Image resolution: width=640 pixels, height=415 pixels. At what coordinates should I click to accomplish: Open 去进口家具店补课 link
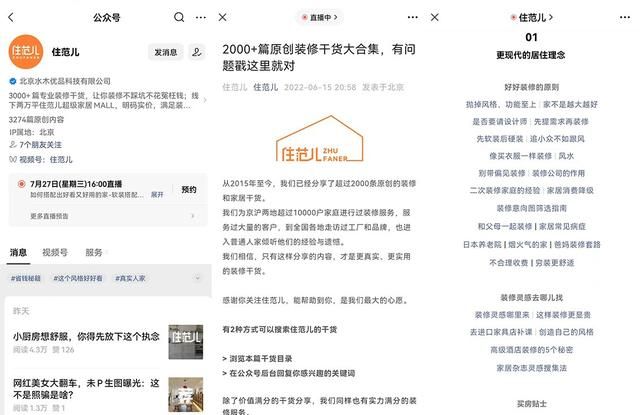point(501,332)
